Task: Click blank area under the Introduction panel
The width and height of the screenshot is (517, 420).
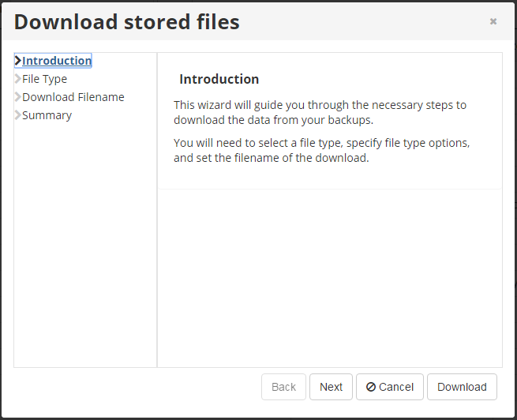Action: pyautogui.click(x=330, y=277)
